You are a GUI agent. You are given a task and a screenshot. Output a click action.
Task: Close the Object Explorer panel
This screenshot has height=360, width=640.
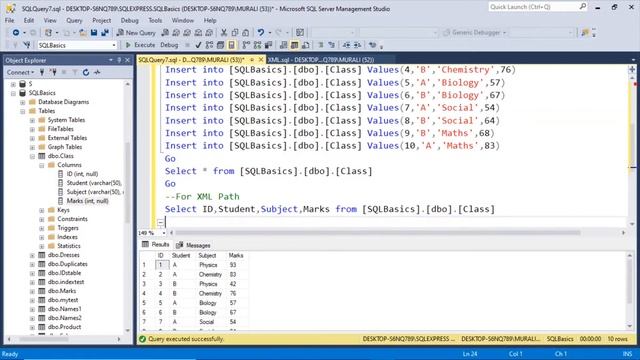click(x=127, y=60)
